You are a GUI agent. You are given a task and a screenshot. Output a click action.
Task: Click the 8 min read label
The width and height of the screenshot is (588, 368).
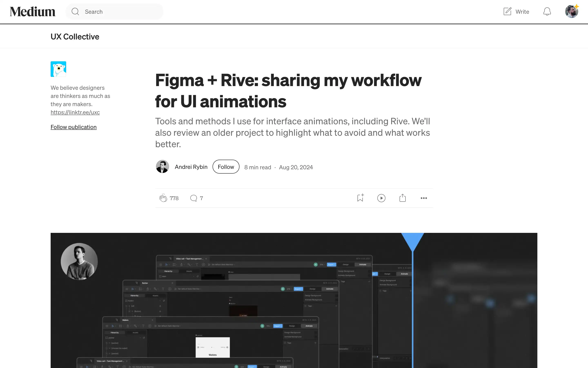[257, 167]
